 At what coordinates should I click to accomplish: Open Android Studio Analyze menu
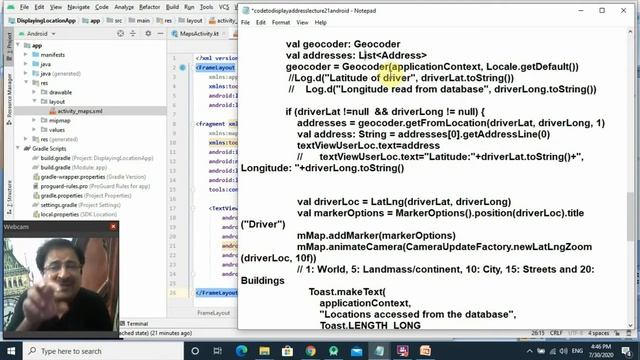(124, 7)
